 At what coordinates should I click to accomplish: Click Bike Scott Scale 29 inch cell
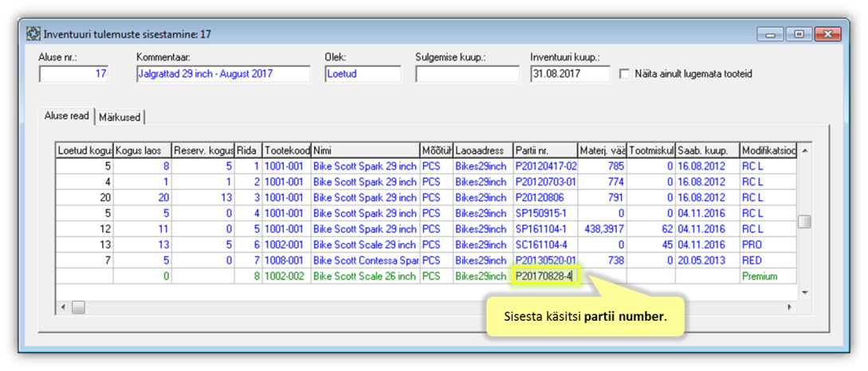click(x=366, y=244)
